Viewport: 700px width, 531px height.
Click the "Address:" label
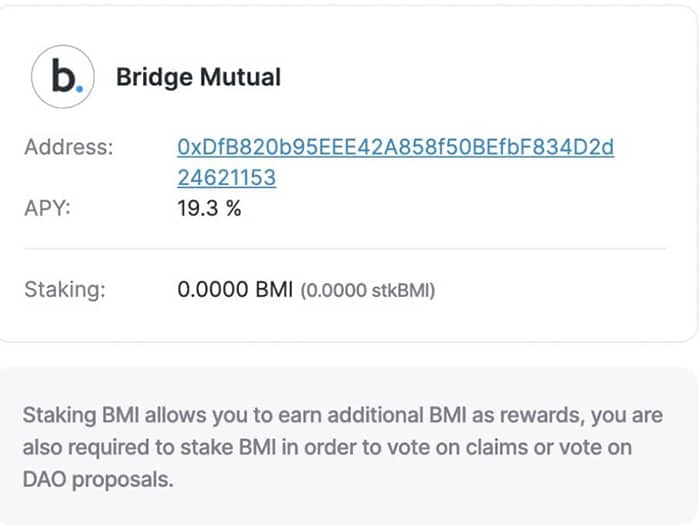tap(69, 147)
